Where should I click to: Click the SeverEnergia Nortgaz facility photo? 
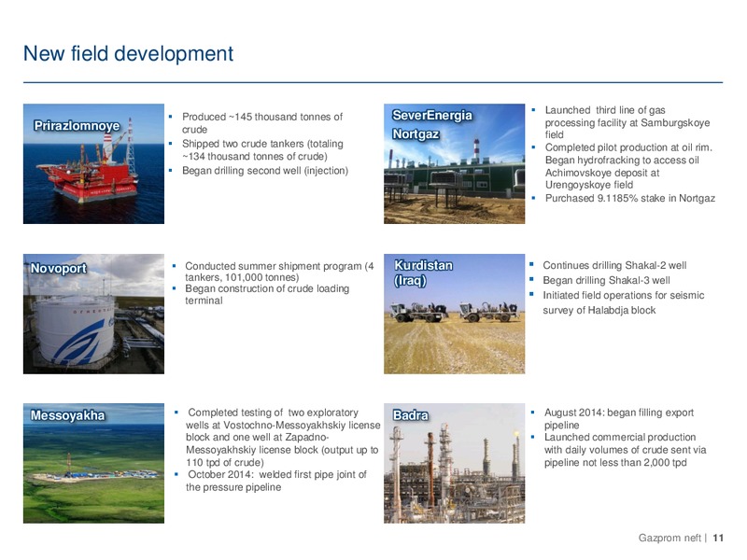454,164
